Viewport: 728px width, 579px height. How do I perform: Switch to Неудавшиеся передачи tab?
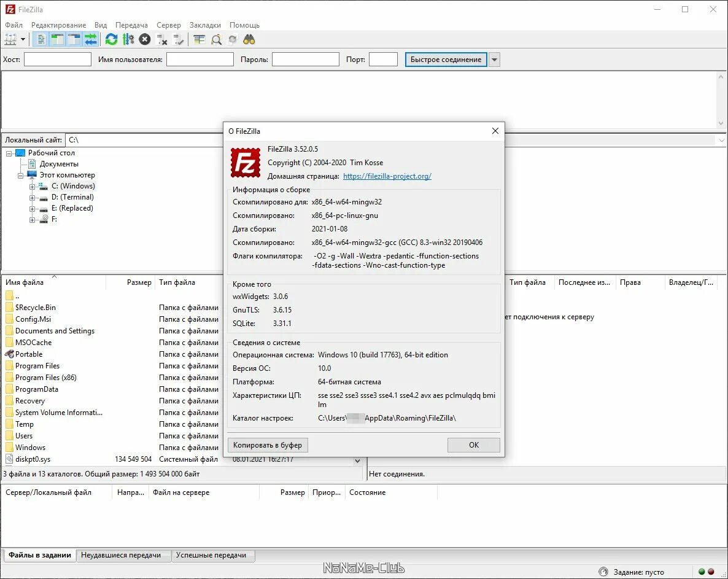coord(121,555)
